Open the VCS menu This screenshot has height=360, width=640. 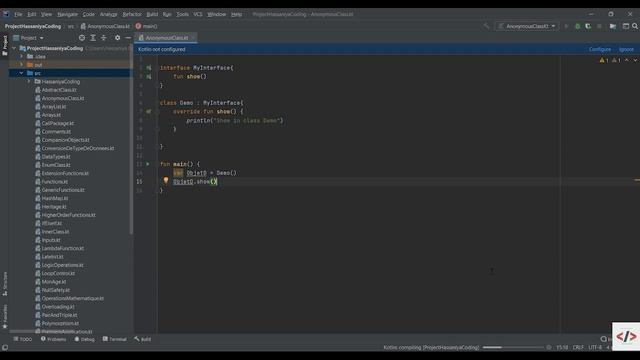coord(198,14)
